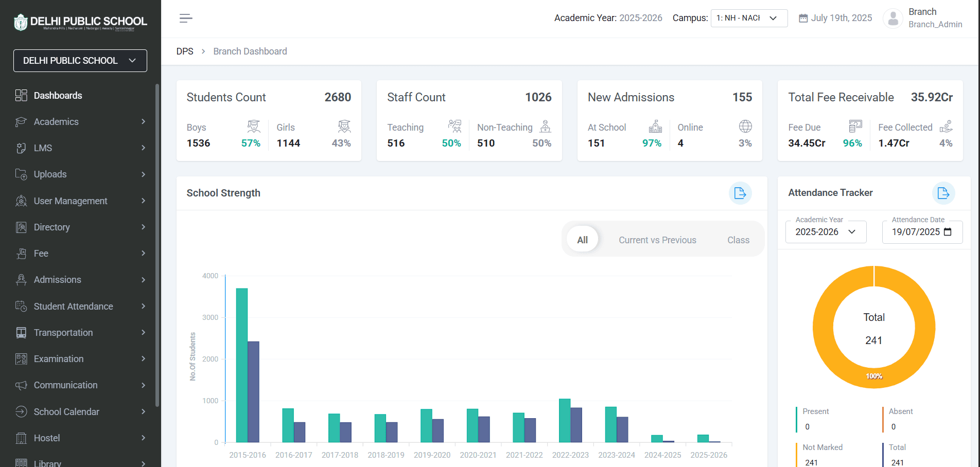This screenshot has width=980, height=467.
Task: Click the DPS breadcrumb link
Action: (x=185, y=51)
